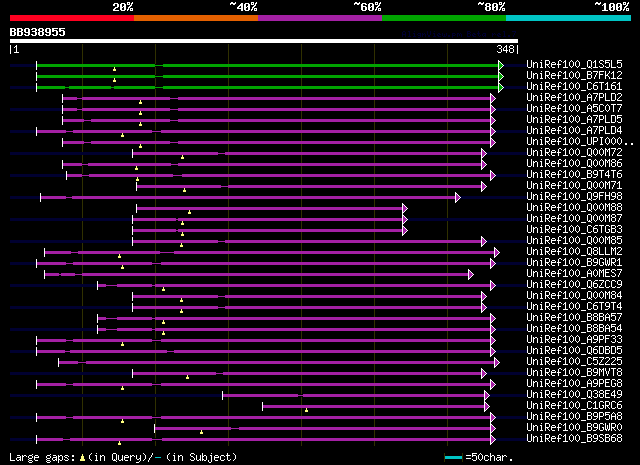Click the purple arrowhead of UniRef100_Q9FH98 alignment
Image resolution: width=640 pixels, height=465 pixels.
[x=458, y=198]
